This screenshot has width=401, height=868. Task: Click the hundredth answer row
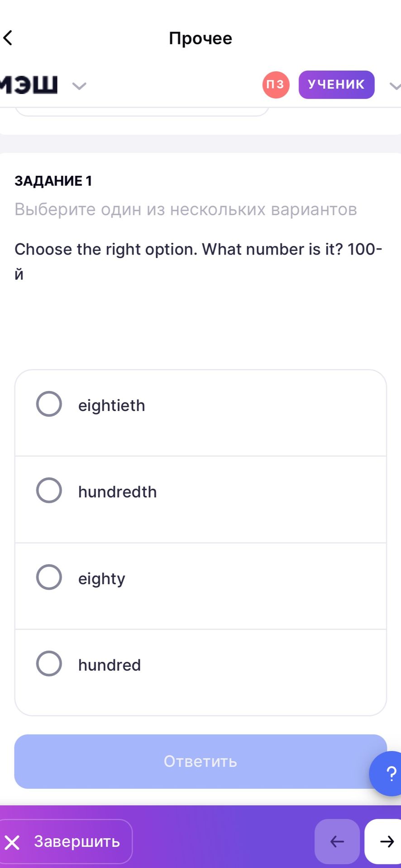pos(200,500)
